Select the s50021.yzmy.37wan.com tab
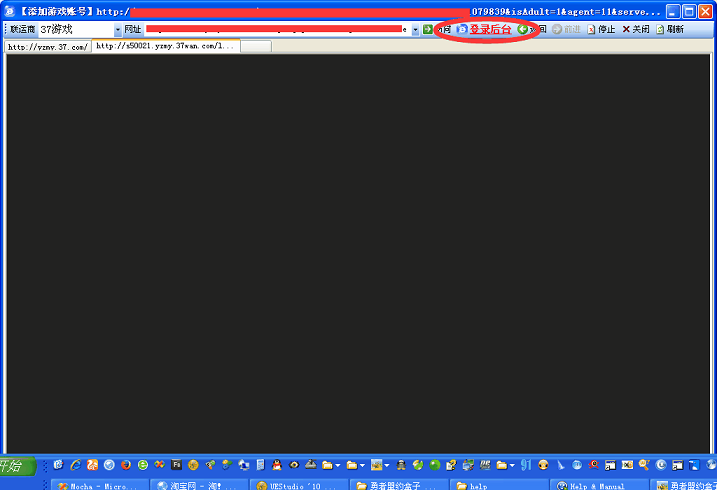 pos(166,46)
